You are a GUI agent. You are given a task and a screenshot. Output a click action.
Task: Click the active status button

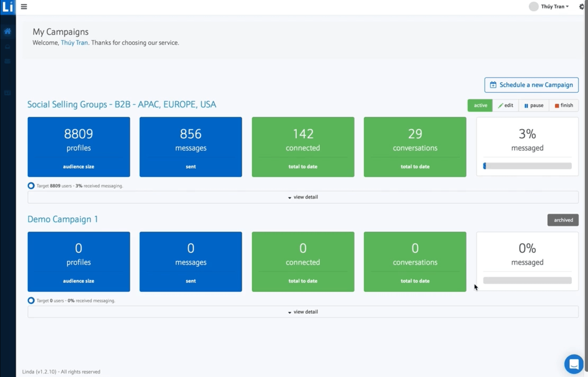(480, 105)
